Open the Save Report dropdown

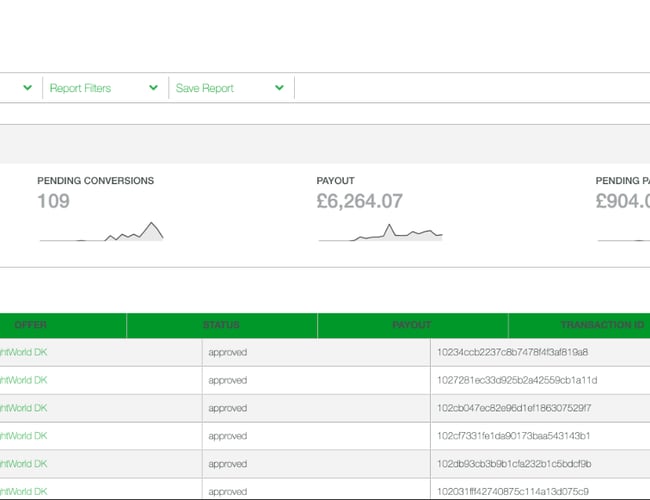pyautogui.click(x=205, y=88)
